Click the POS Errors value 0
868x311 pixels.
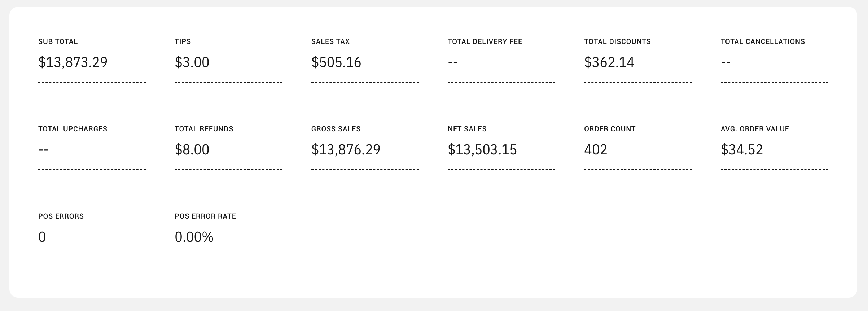[42, 237]
